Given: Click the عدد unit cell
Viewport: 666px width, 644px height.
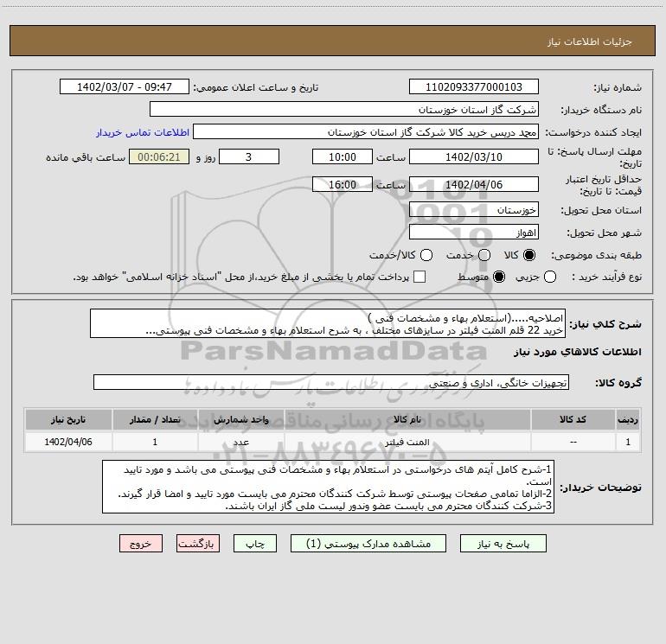Looking at the screenshot, I should pos(240,442).
